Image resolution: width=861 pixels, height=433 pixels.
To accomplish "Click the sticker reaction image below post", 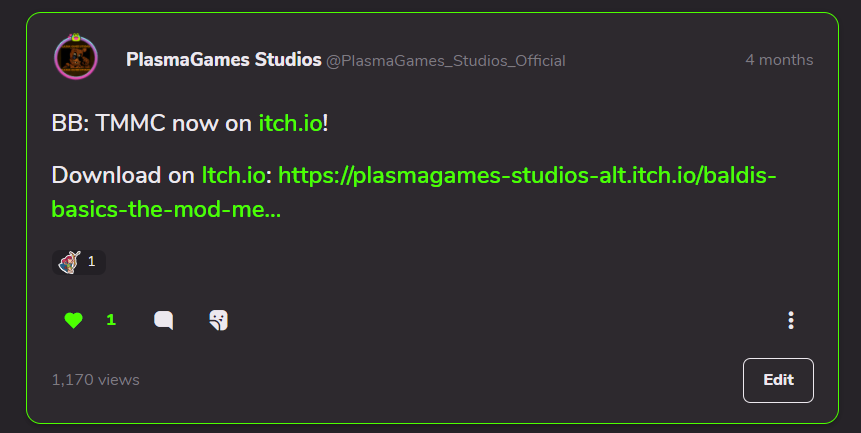I will pyautogui.click(x=70, y=262).
